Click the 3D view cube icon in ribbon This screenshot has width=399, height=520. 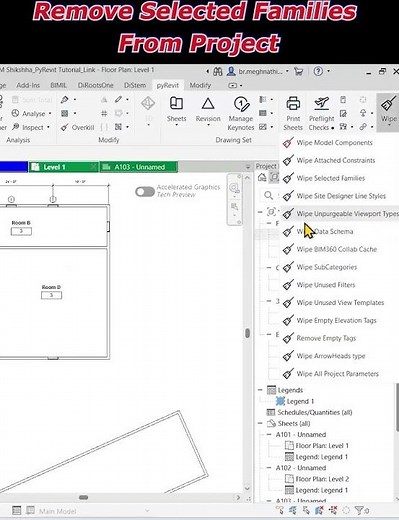pyautogui.click(x=148, y=104)
